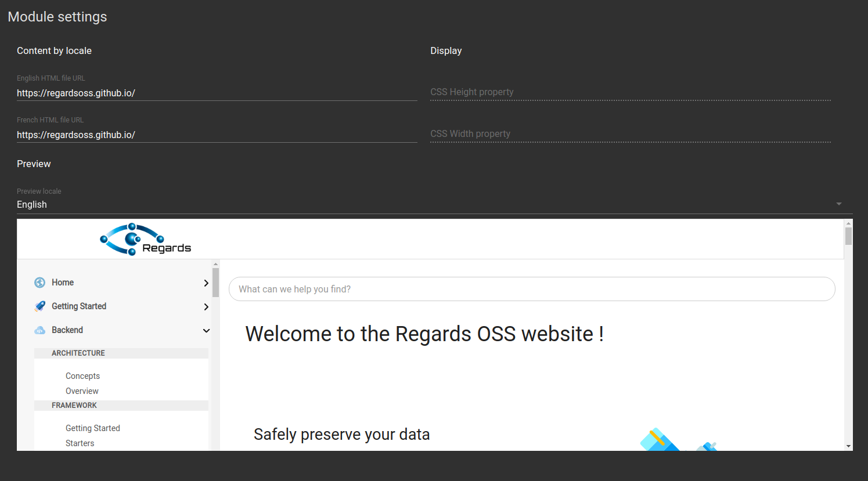Select the English preview locale value

(x=32, y=205)
